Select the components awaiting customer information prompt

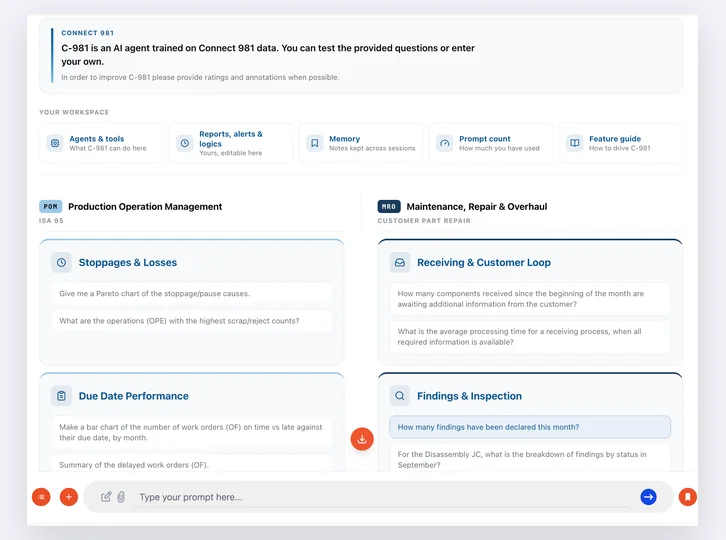tap(530, 299)
